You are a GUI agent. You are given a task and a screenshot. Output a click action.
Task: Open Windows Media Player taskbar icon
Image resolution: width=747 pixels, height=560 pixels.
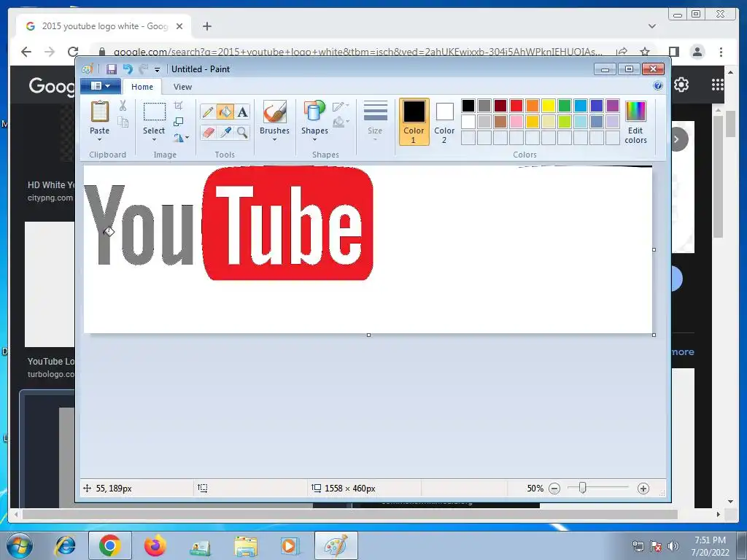[290, 545]
